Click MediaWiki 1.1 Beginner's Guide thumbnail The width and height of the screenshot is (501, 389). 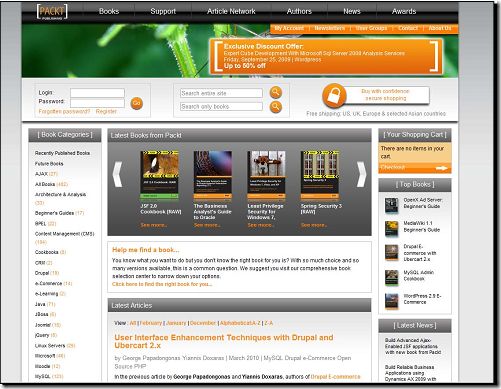[392, 229]
